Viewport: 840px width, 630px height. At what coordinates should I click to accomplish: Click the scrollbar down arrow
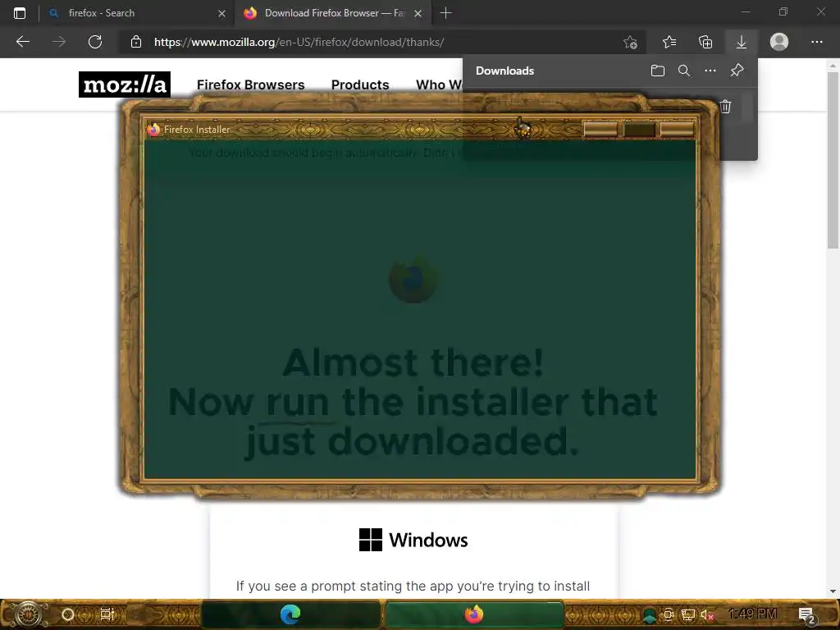(833, 592)
